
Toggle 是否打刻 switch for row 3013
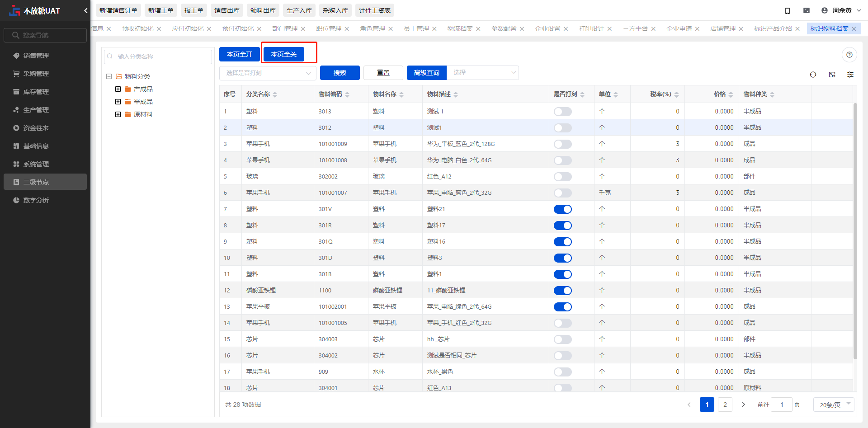563,112
